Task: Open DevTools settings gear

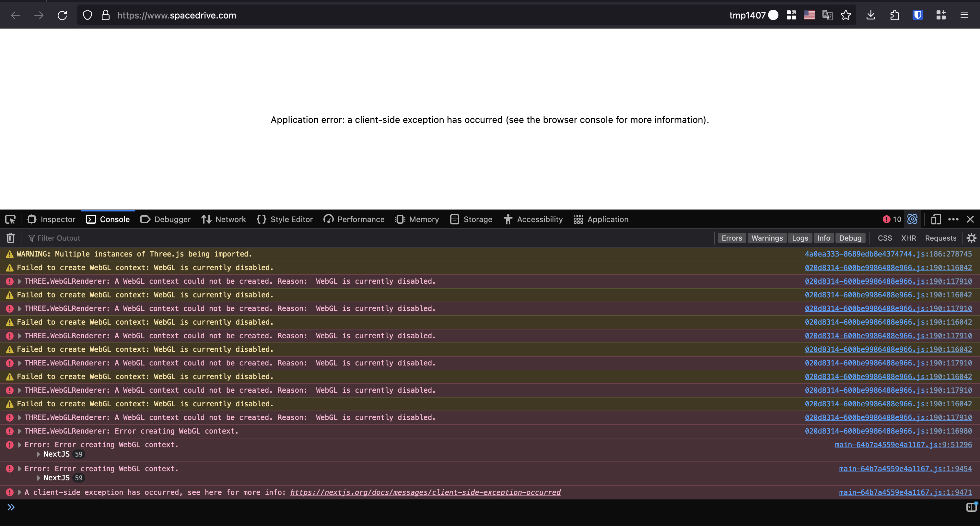Action: coord(972,238)
